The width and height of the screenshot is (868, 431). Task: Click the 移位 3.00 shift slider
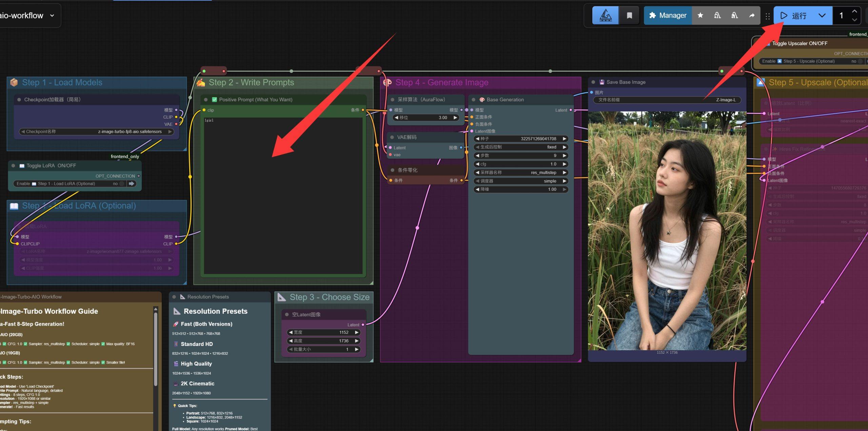click(x=426, y=118)
